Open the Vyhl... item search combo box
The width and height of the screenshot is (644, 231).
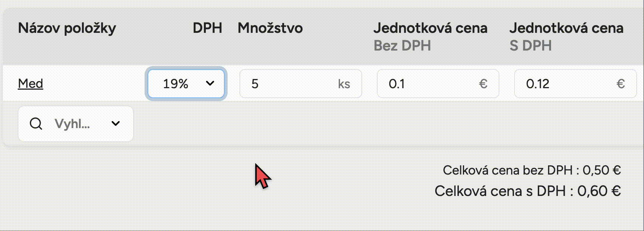click(x=74, y=124)
